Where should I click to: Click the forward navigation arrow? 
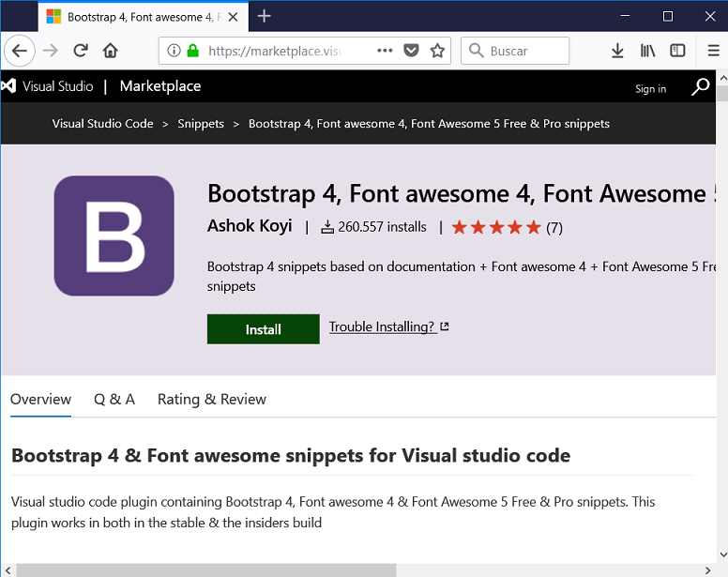click(x=50, y=51)
